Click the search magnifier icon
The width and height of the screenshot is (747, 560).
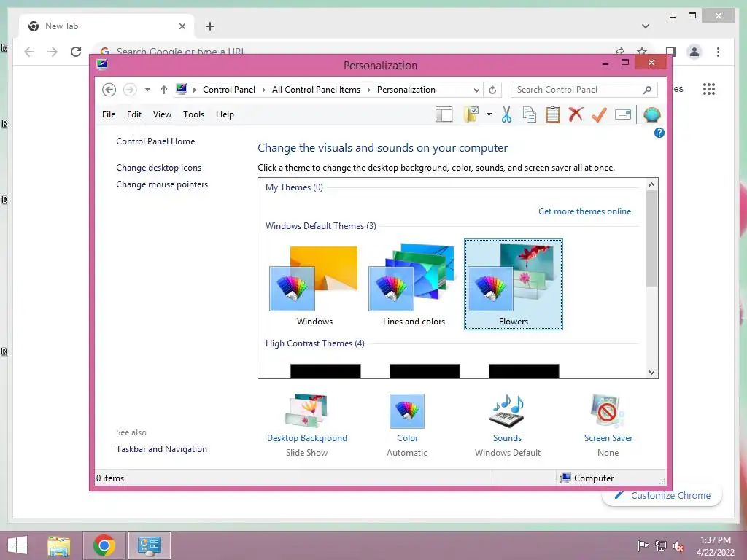coord(648,90)
